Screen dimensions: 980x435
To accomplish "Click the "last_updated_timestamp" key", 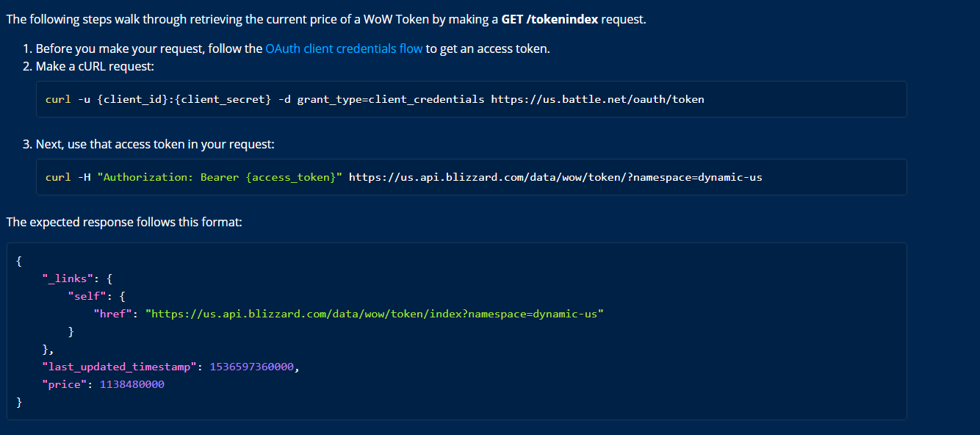I will tap(120, 367).
